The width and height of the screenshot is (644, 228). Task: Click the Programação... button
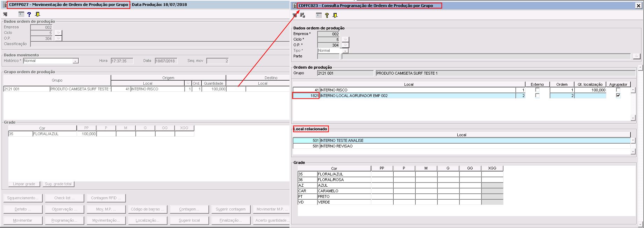64,220
